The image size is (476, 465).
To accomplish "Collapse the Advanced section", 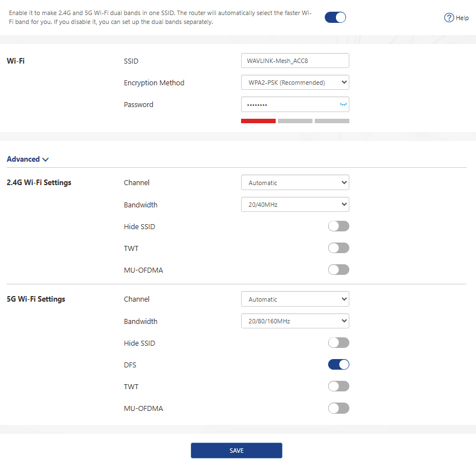I will click(27, 159).
